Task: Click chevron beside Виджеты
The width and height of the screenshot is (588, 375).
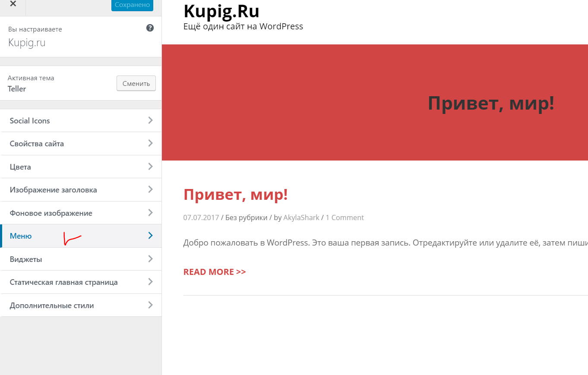Action: 150,259
